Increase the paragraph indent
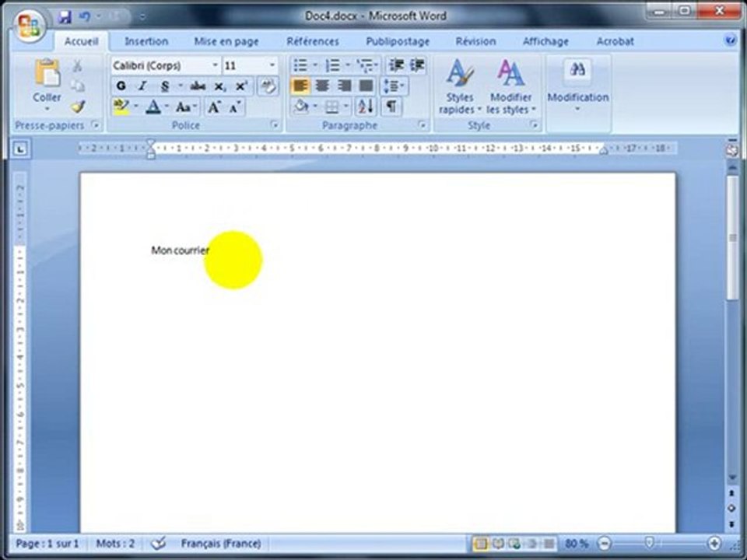The image size is (747, 560). click(417, 65)
